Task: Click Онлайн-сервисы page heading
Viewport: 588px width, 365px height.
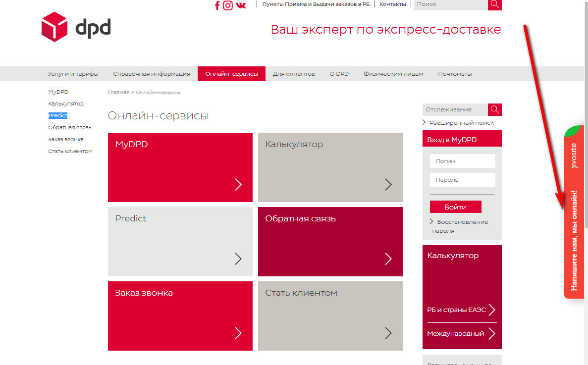Action: tap(158, 116)
